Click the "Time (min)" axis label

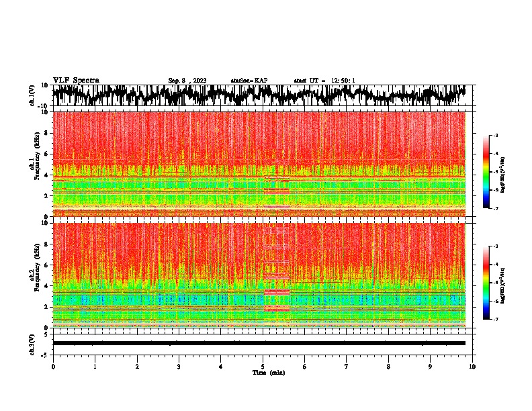point(269,373)
